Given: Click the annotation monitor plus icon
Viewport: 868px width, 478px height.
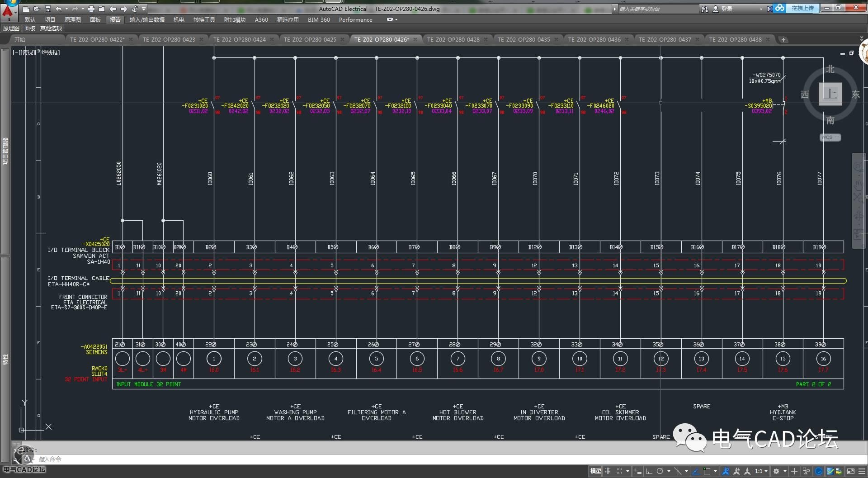Looking at the screenshot, I should point(794,471).
